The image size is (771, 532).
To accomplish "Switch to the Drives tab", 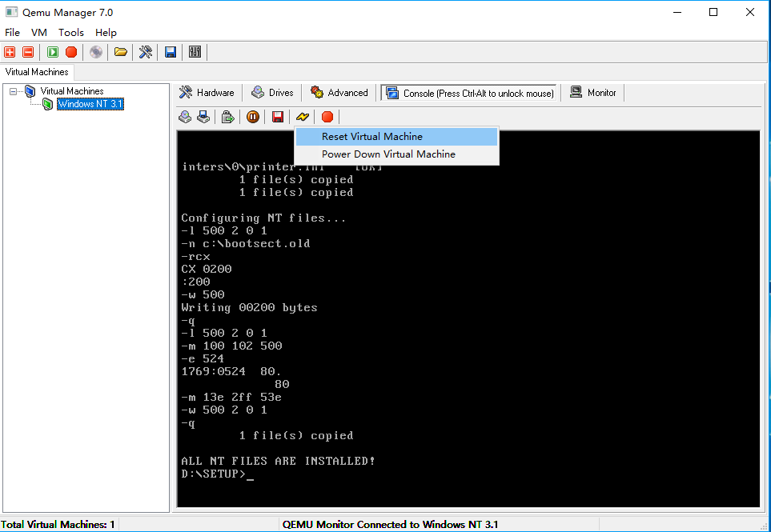I will tap(272, 92).
